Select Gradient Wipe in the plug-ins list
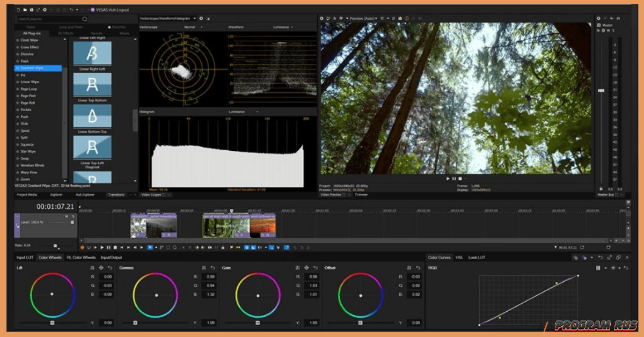Image resolution: width=644 pixels, height=337 pixels. pos(31,68)
